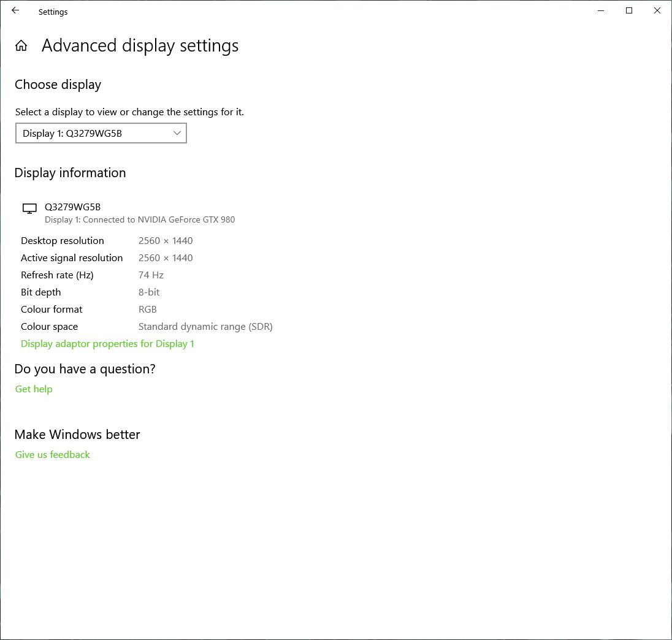Click the 'Do you have a question?' heading
This screenshot has height=640, width=672.
tap(85, 369)
